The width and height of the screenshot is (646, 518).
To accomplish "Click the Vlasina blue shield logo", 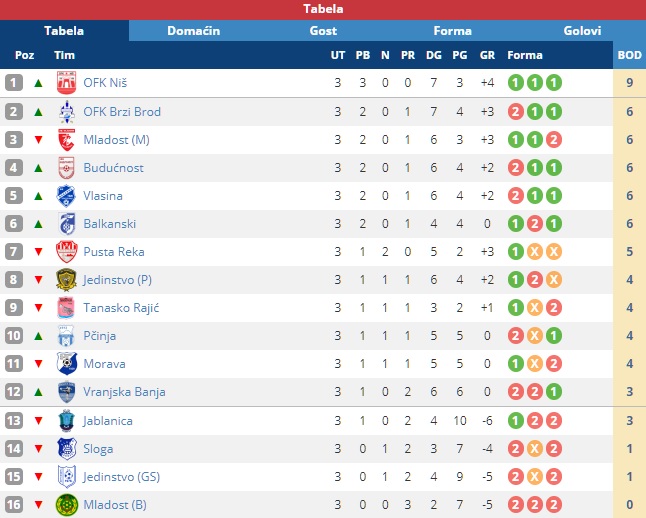I will 66,196.
